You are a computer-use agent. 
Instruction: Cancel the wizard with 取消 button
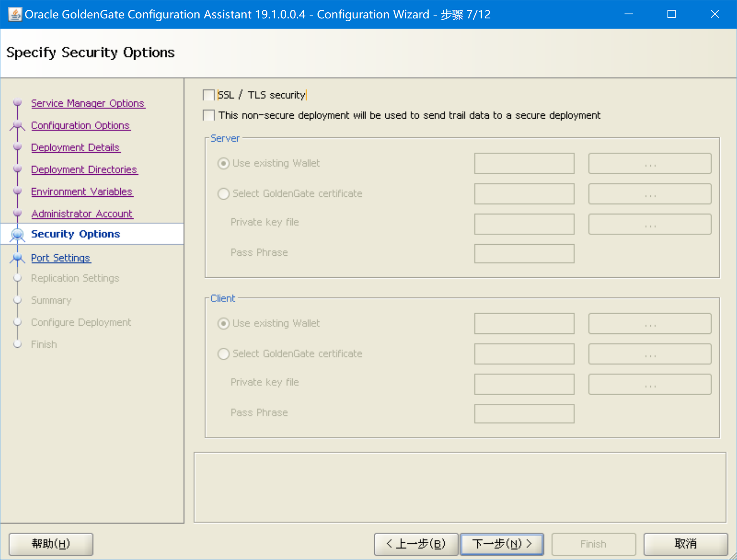tap(686, 544)
